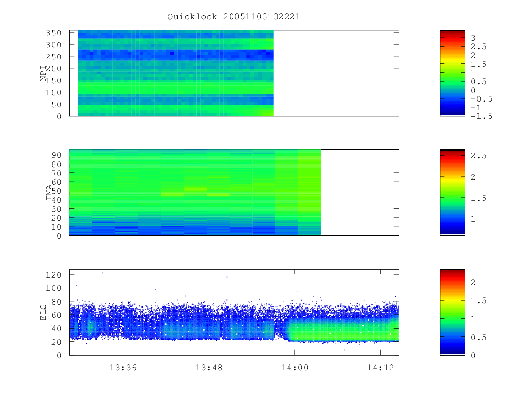Click the ELS axis label
The height and width of the screenshot is (399, 532).
coord(43,312)
